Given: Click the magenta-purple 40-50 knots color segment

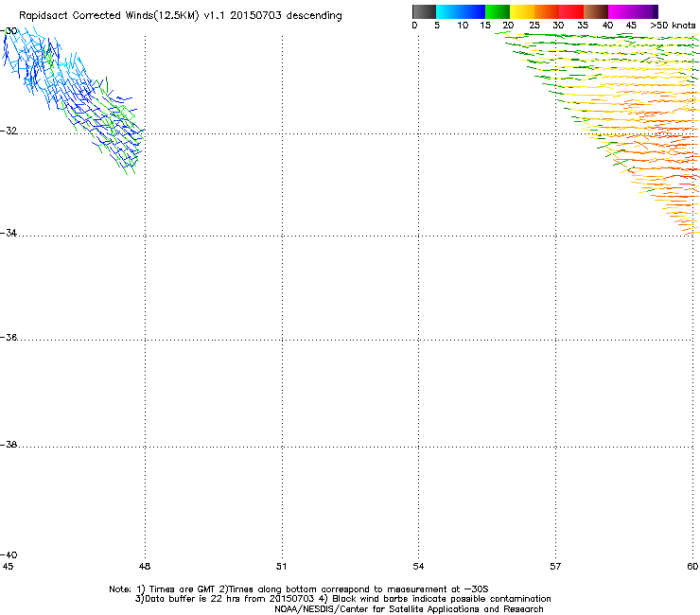Looking at the screenshot, I should point(633,11).
